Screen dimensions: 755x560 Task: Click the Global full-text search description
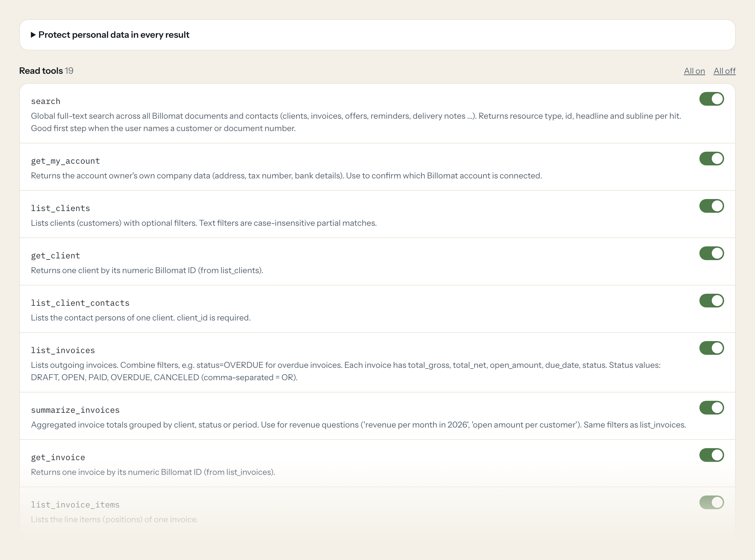coord(356,122)
